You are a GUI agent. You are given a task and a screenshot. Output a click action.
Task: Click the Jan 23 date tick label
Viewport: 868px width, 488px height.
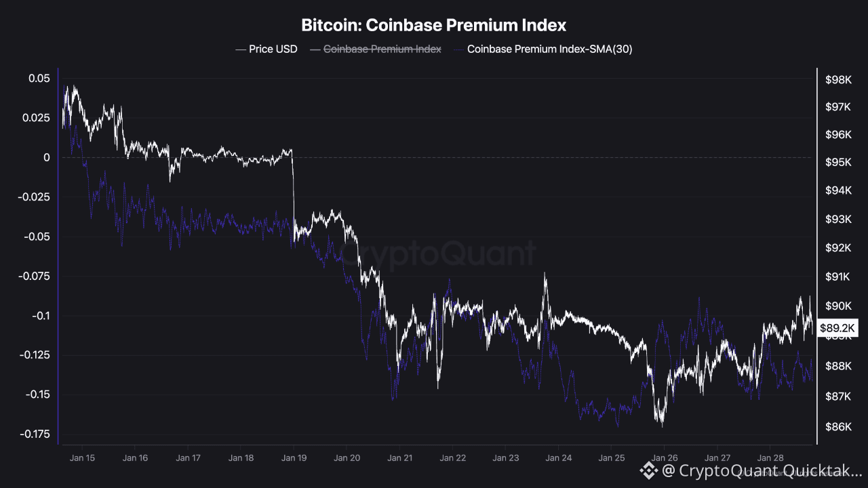[505, 457]
